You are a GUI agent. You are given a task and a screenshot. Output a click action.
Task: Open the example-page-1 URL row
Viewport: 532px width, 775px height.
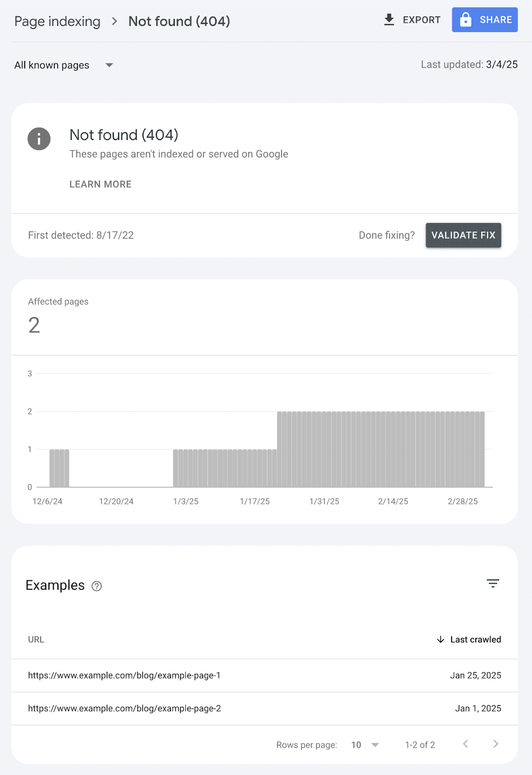coord(124,675)
